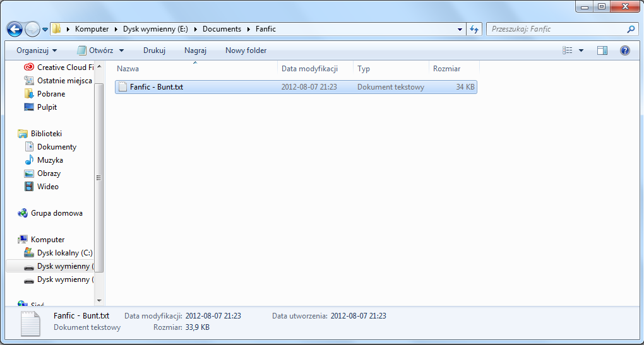Click the Otwórz toolbar button
Viewport: 644px width, 345px height.
pyautogui.click(x=96, y=50)
